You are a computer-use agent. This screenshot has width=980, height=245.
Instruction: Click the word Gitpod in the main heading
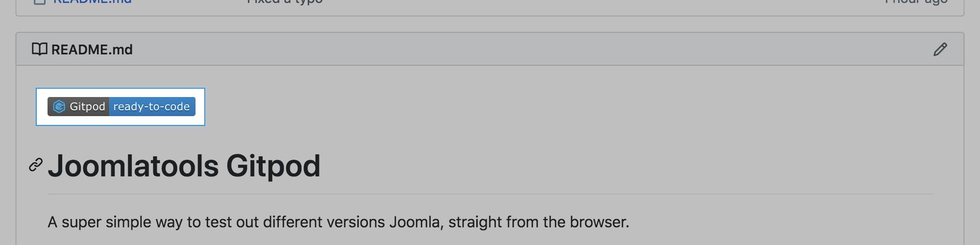pyautogui.click(x=273, y=166)
